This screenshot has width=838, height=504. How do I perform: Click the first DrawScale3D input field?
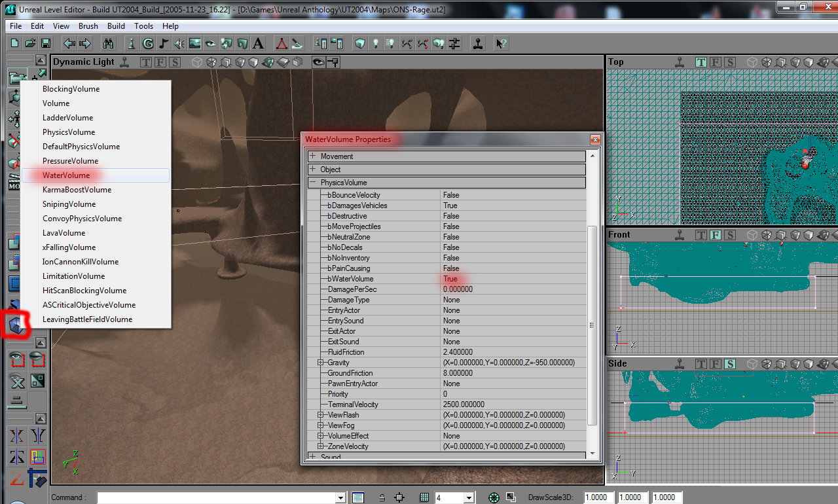point(599,497)
